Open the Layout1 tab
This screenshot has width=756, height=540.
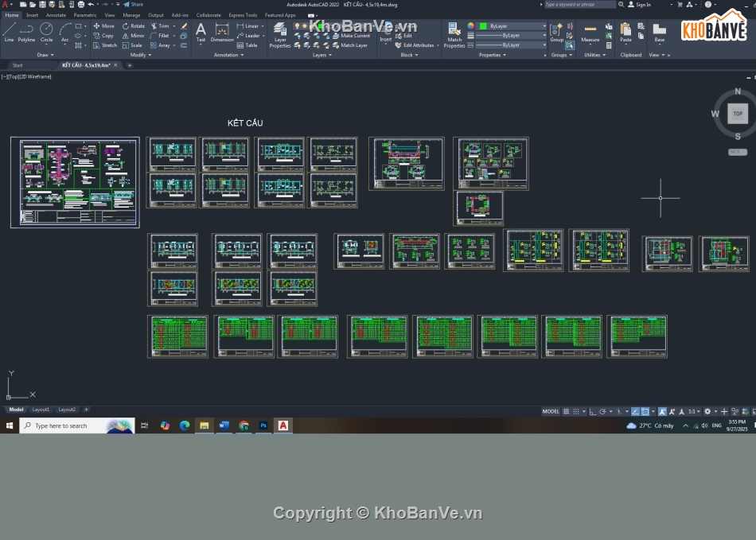pos(41,410)
